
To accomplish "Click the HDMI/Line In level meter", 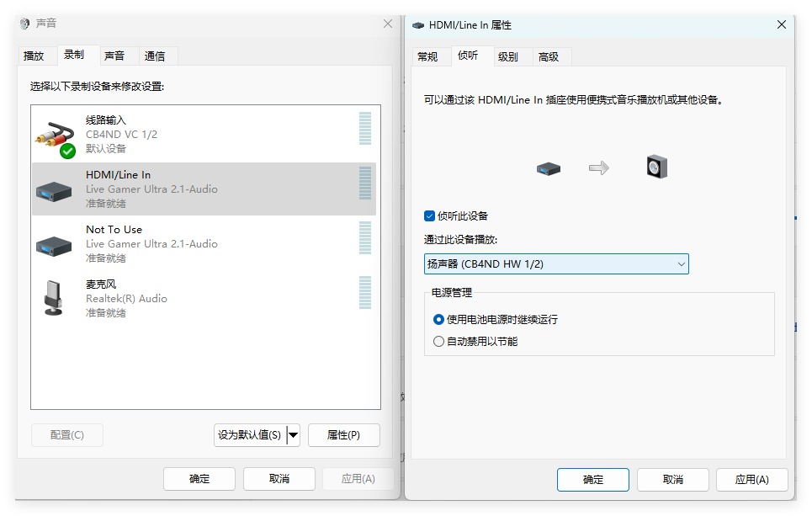I will pyautogui.click(x=365, y=183).
